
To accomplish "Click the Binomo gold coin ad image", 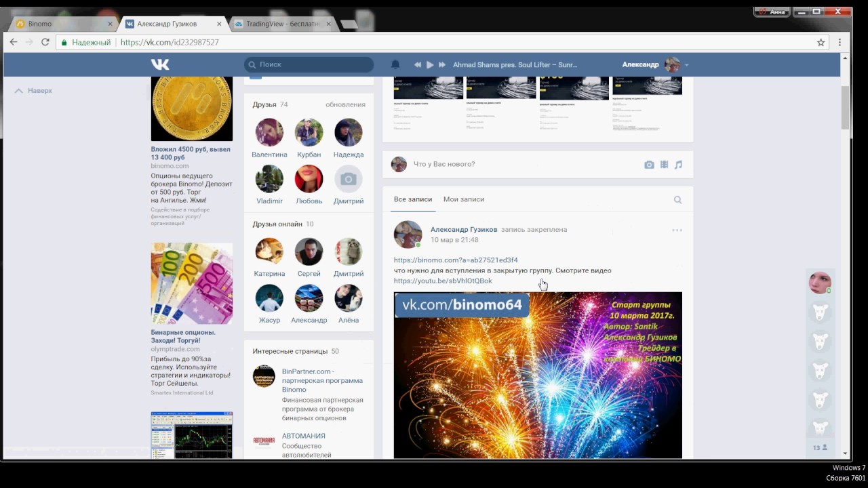I will click(x=192, y=108).
